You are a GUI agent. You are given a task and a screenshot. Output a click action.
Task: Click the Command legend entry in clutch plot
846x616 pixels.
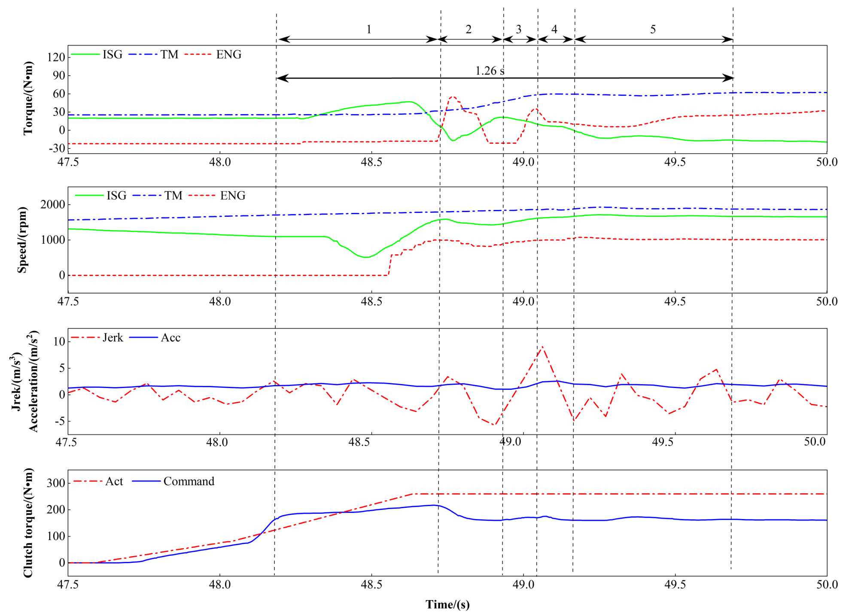(x=189, y=481)
